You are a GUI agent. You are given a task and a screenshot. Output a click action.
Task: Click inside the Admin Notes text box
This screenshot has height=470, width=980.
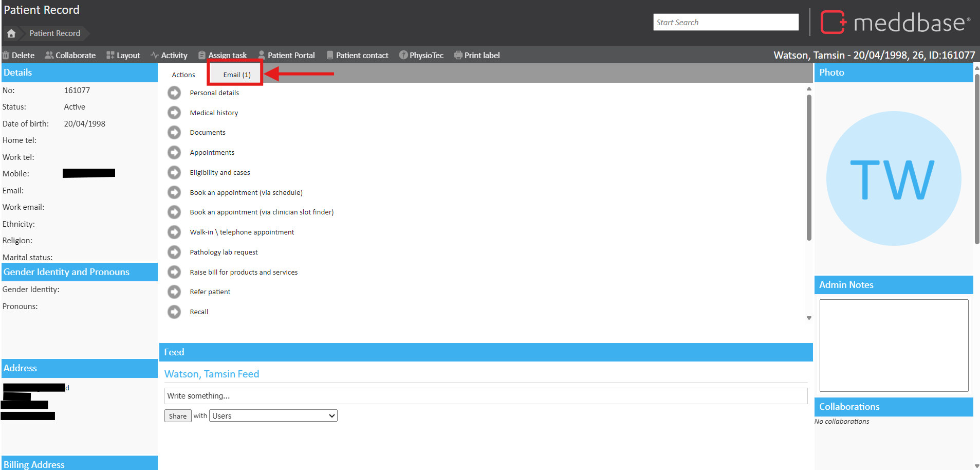[x=894, y=345]
